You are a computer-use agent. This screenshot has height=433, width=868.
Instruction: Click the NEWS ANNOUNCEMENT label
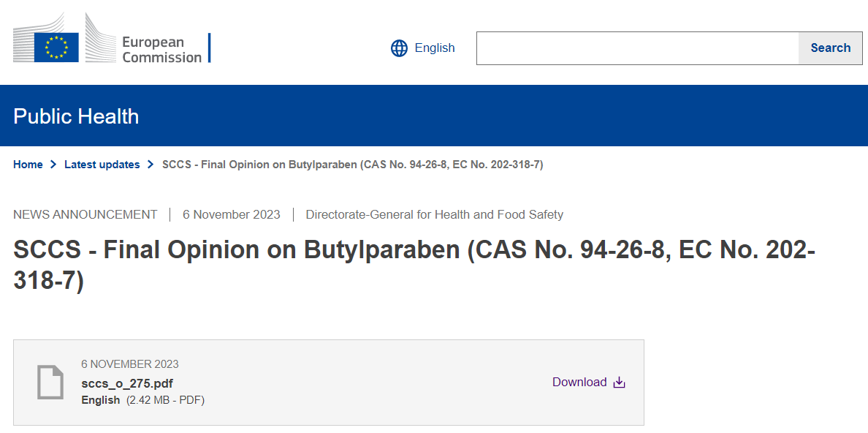pos(85,214)
